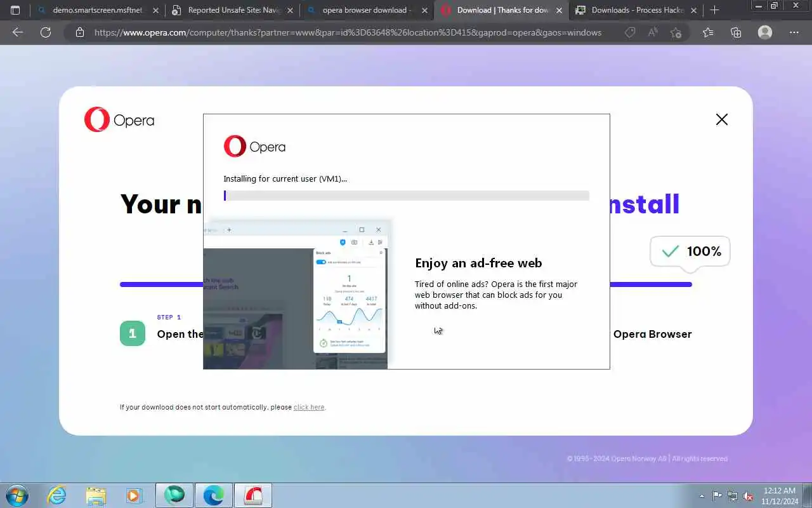View site information via the padlock icon
This screenshot has height=508, width=812.
[79, 32]
